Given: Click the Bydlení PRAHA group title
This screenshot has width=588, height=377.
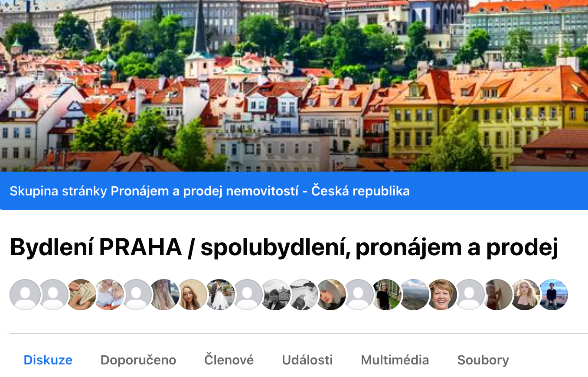Looking at the screenshot, I should point(284,248).
